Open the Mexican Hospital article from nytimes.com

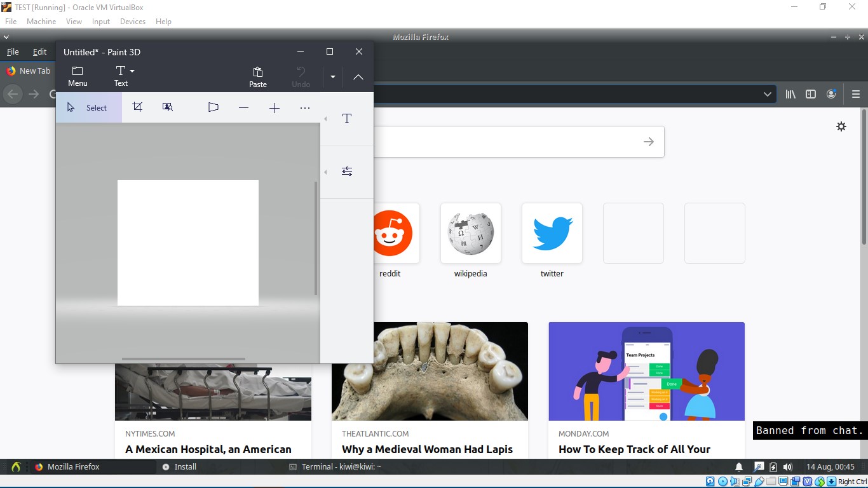click(x=208, y=449)
